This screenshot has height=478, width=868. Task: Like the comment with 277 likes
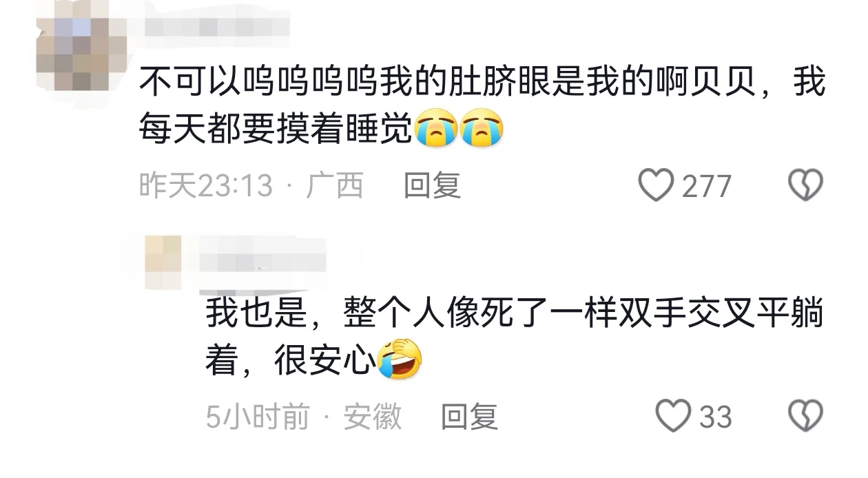[656, 185]
